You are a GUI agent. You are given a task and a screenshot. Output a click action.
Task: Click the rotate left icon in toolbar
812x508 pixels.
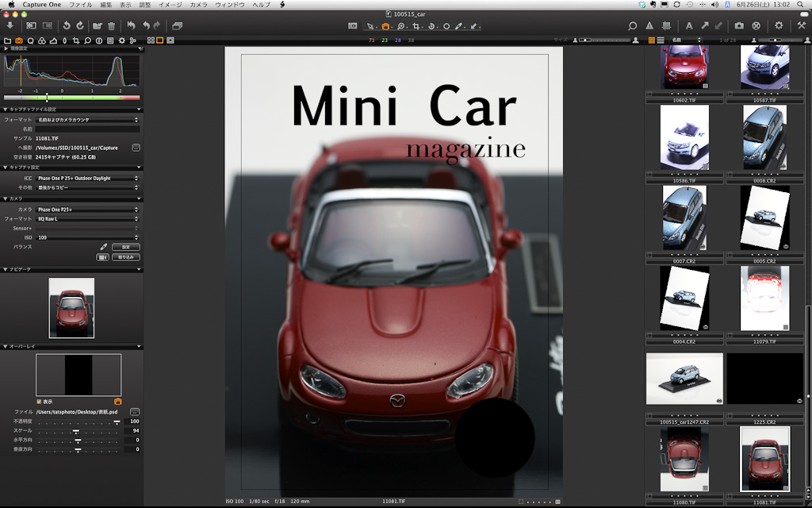pos(67,26)
